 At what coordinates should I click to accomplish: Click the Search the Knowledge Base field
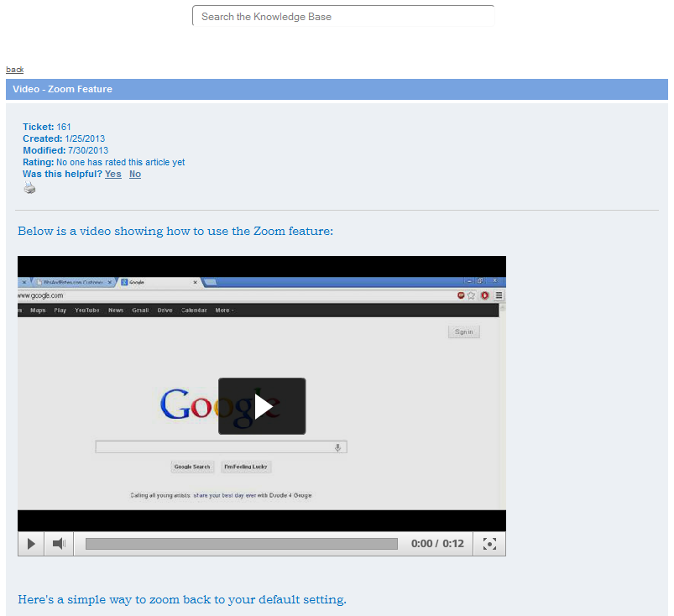coord(343,16)
